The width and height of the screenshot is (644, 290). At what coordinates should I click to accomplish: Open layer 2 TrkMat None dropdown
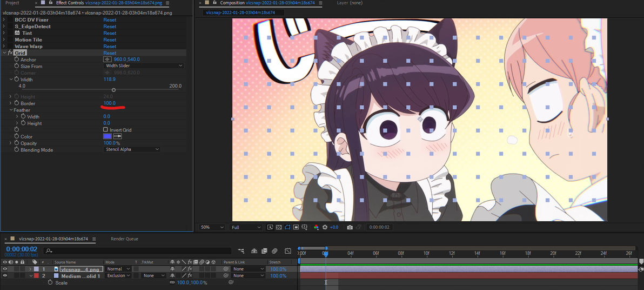pos(153,275)
